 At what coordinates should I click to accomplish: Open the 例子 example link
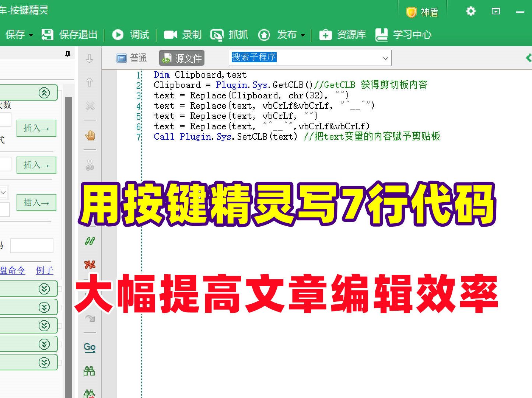45,270
